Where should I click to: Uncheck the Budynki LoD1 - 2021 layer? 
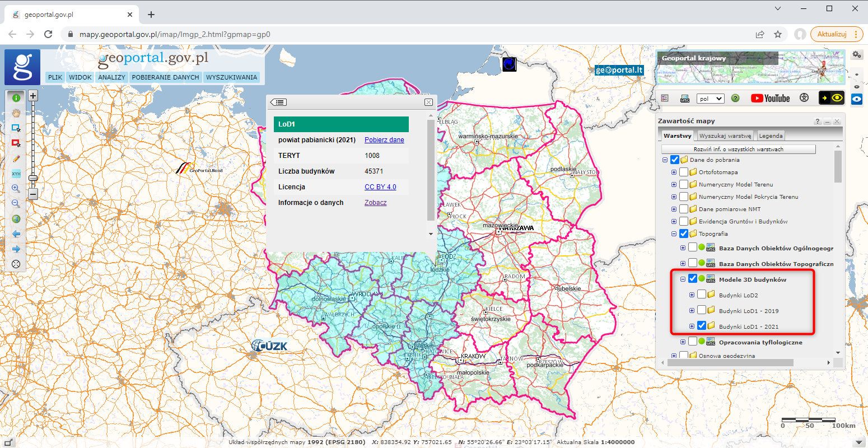pos(702,326)
